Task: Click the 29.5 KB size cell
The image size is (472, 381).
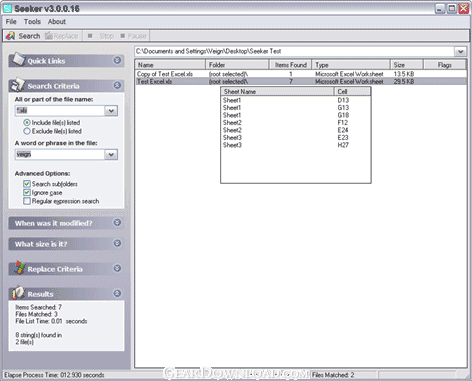Action: (404, 81)
